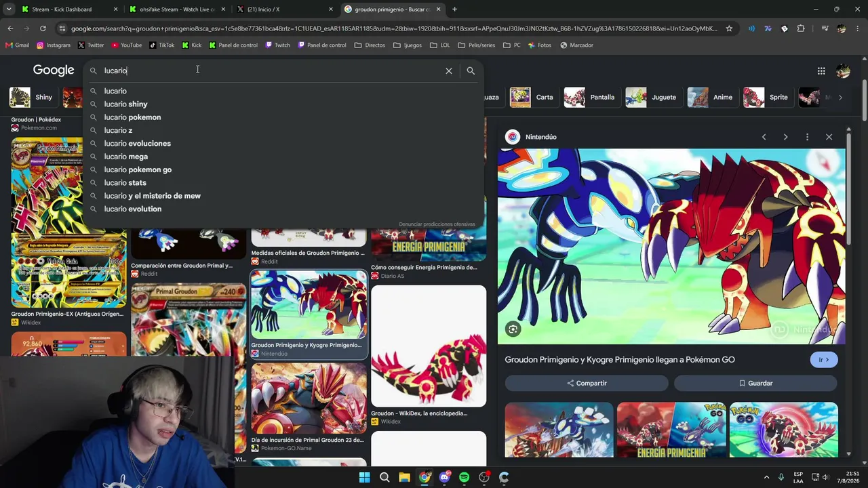This screenshot has width=868, height=488.
Task: Show previous image in preview panel
Action: pos(764,137)
